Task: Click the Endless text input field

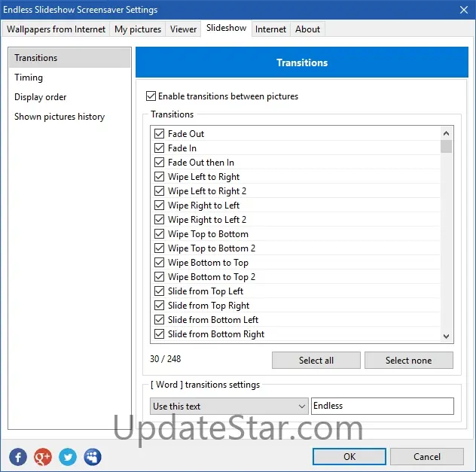Action: [x=383, y=406]
